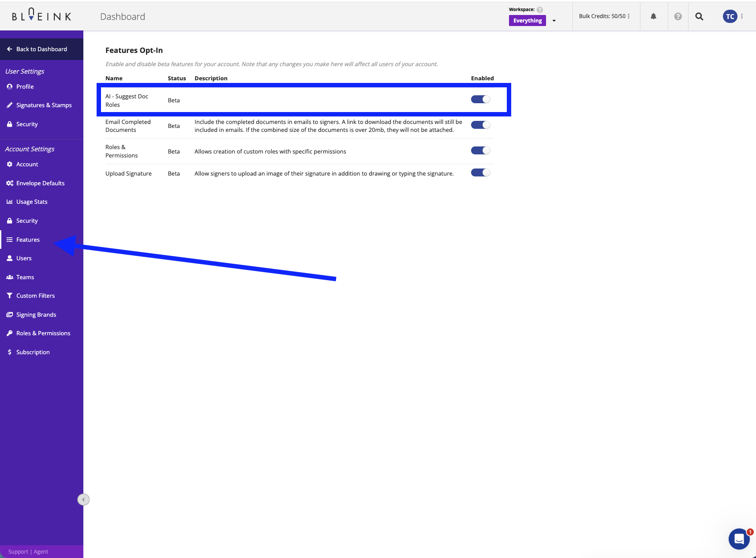Click the Account Settings section label
756x558 pixels.
click(30, 149)
